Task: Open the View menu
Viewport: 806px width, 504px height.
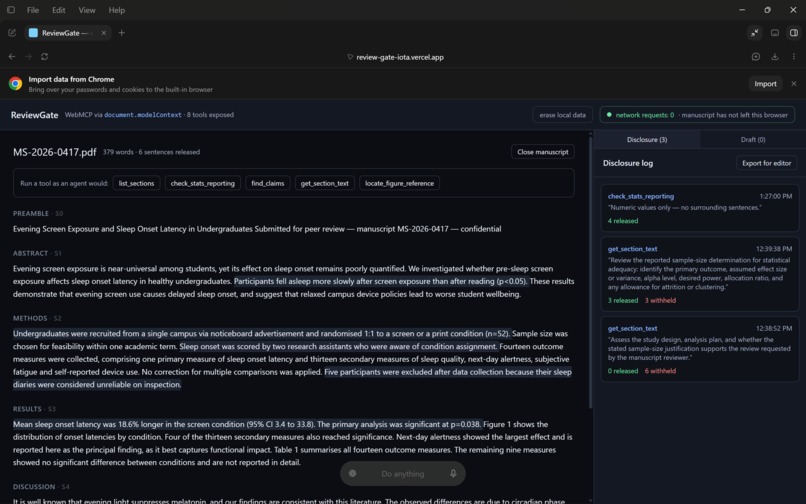Action: point(87,10)
